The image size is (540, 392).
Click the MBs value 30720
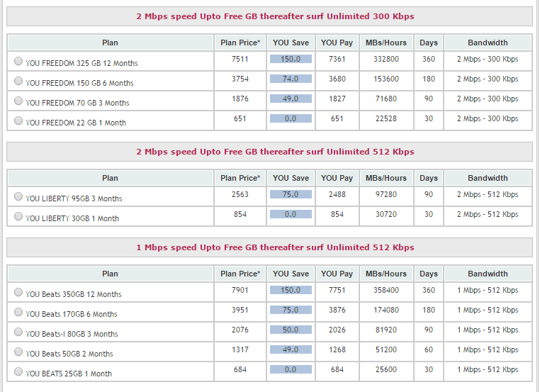[386, 214]
